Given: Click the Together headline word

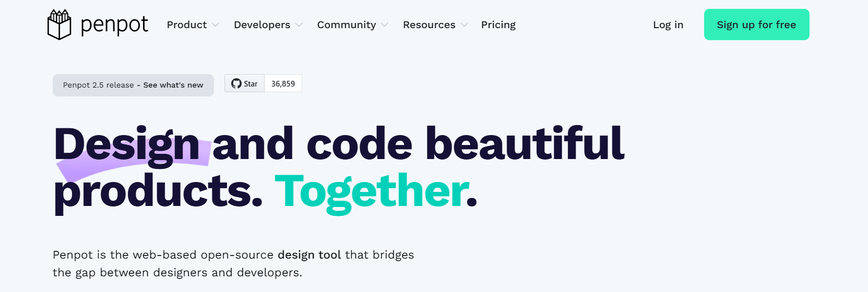Looking at the screenshot, I should [x=372, y=192].
